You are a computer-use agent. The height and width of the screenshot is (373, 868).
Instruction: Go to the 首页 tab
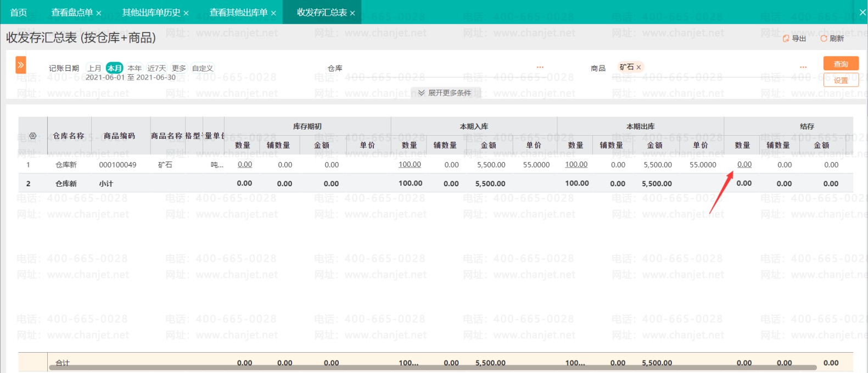(x=19, y=13)
